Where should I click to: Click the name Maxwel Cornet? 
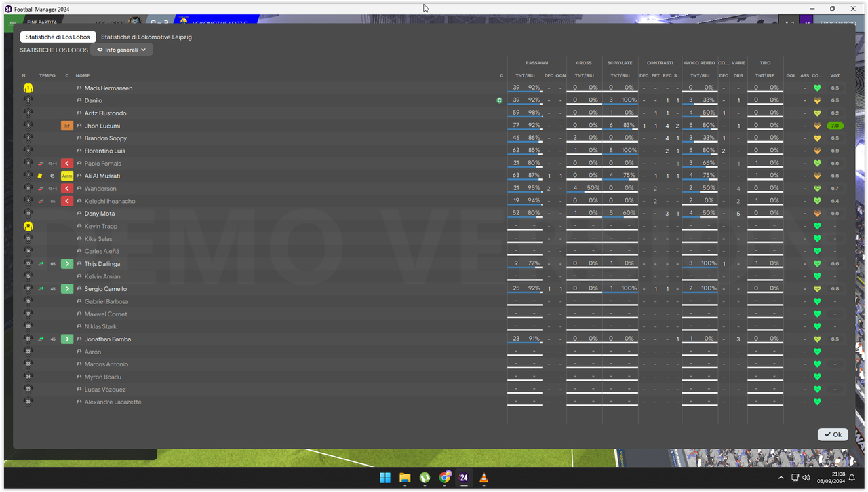point(106,314)
